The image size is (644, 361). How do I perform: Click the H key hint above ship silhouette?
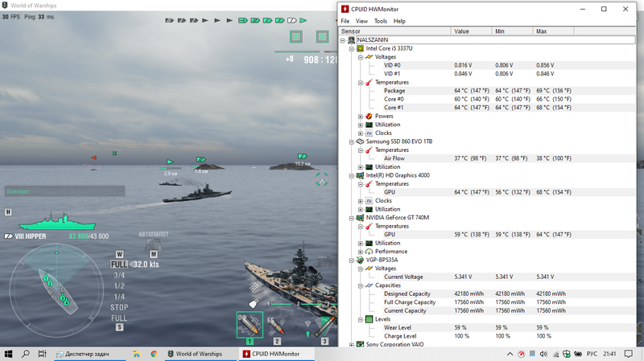8,212
